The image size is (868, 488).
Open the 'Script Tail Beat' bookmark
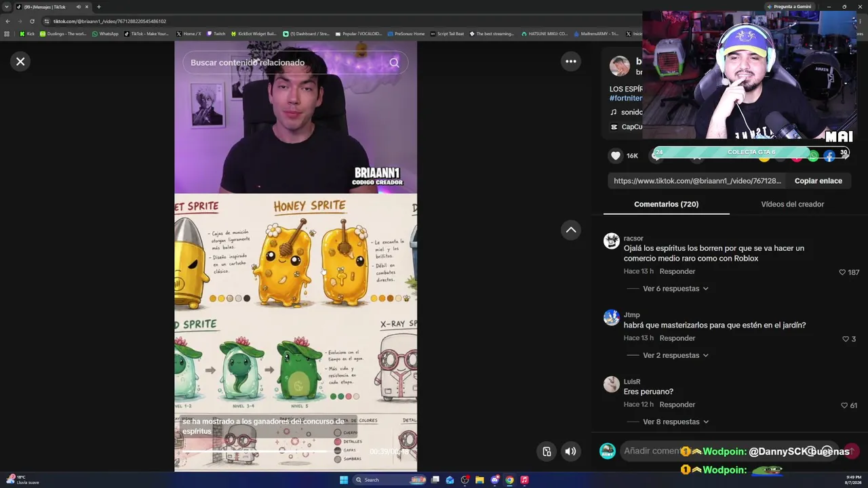pos(447,34)
